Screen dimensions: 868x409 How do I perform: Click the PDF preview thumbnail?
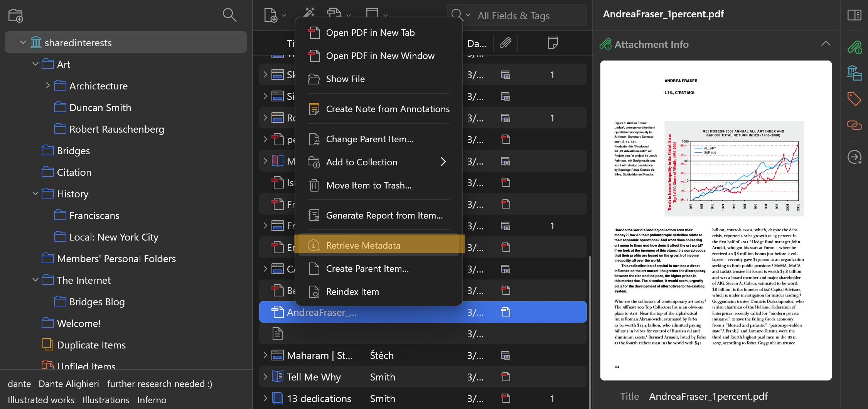point(716,220)
